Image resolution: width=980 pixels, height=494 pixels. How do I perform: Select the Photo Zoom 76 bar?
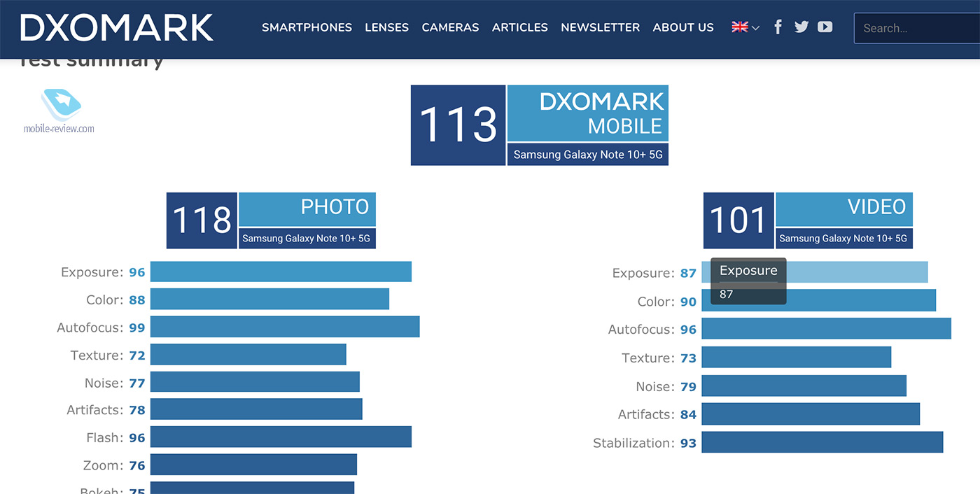pos(253,465)
